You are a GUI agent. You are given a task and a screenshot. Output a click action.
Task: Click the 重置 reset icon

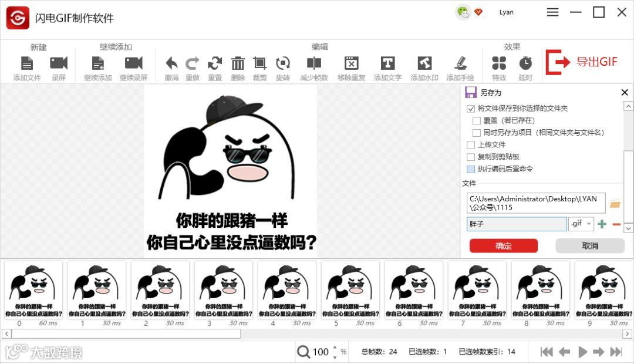pos(215,63)
